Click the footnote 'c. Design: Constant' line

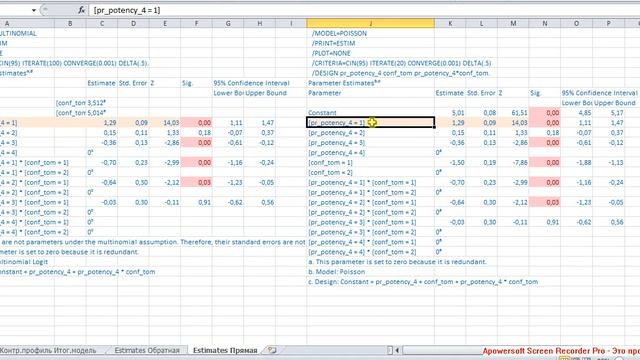tap(423, 282)
